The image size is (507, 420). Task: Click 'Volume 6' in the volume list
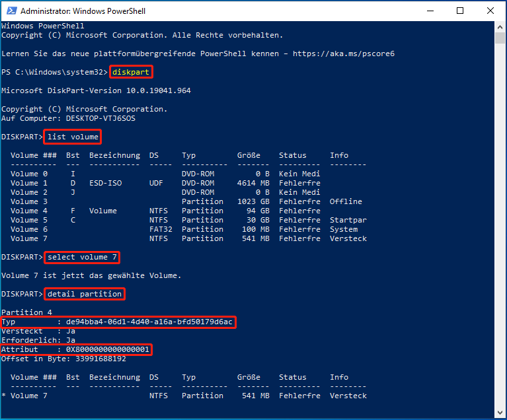pyautogui.click(x=29, y=229)
